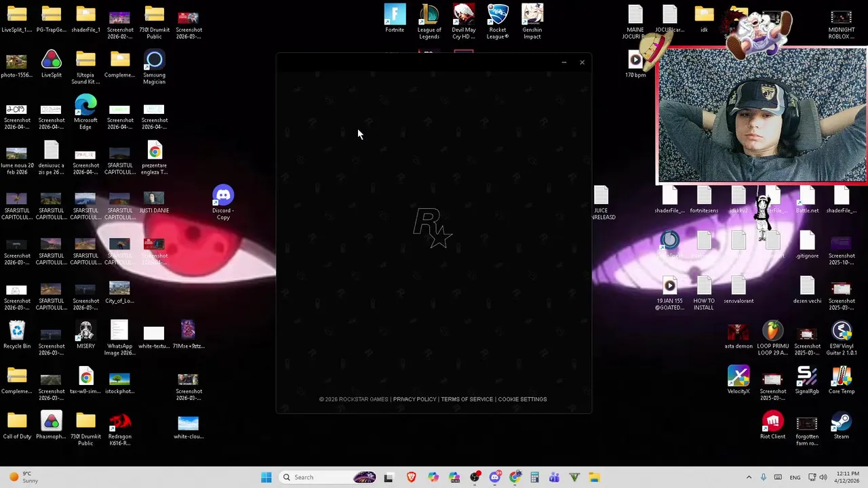Viewport: 868px width, 488px height.
Task: Select the JUICE UNRELEASD file
Action: (601, 203)
